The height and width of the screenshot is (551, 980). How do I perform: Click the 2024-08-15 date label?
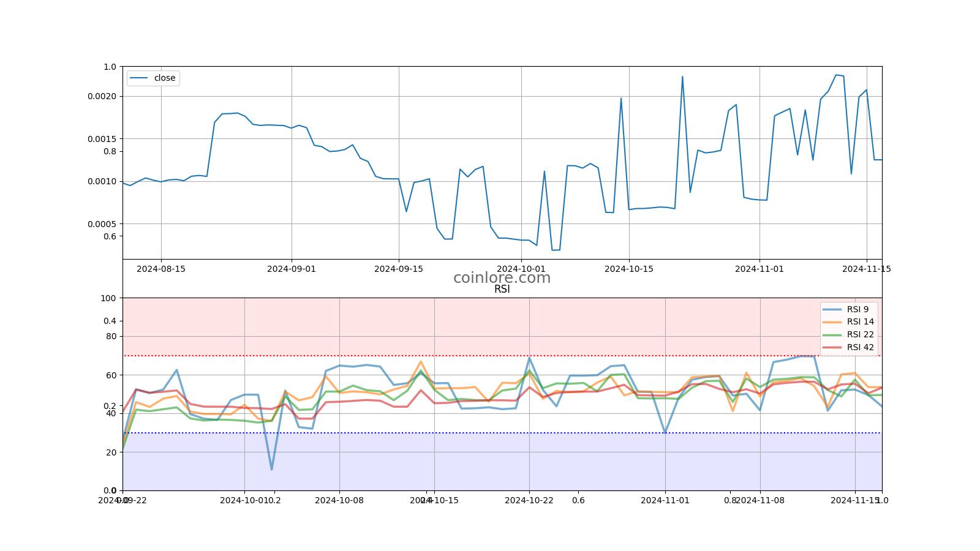click(x=161, y=269)
